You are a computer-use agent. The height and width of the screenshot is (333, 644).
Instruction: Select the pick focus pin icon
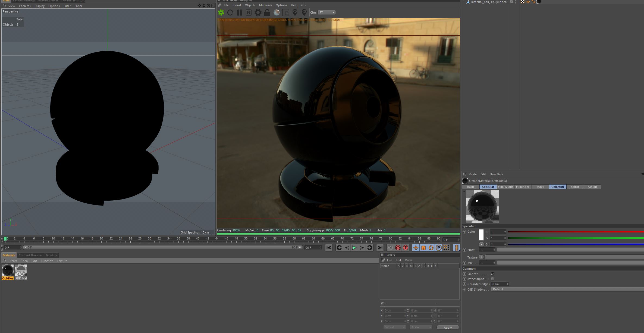pos(295,13)
